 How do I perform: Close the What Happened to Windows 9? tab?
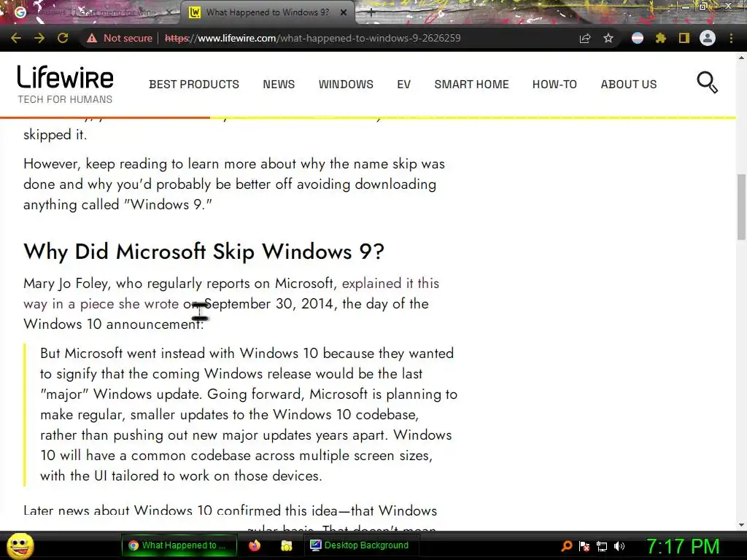[344, 13]
